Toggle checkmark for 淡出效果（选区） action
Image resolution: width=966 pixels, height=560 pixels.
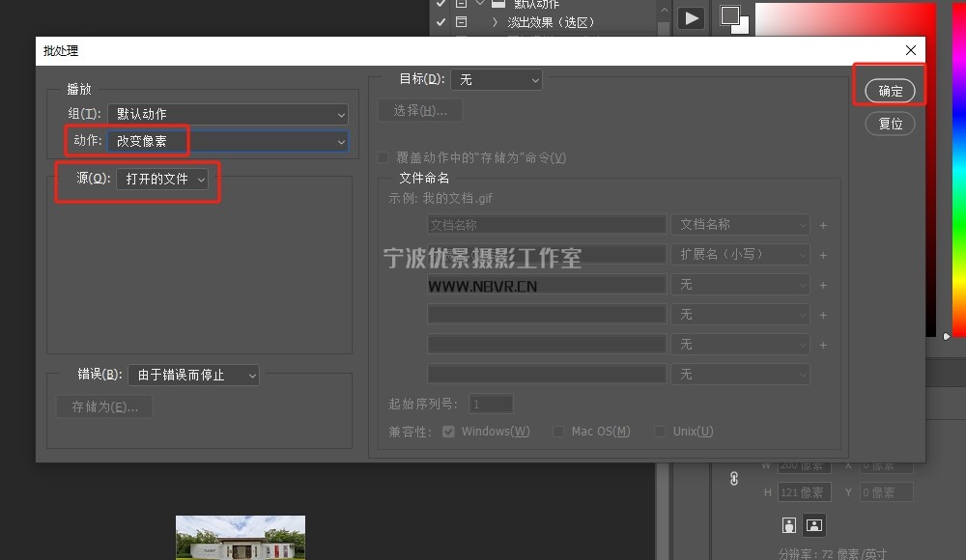pyautogui.click(x=440, y=21)
